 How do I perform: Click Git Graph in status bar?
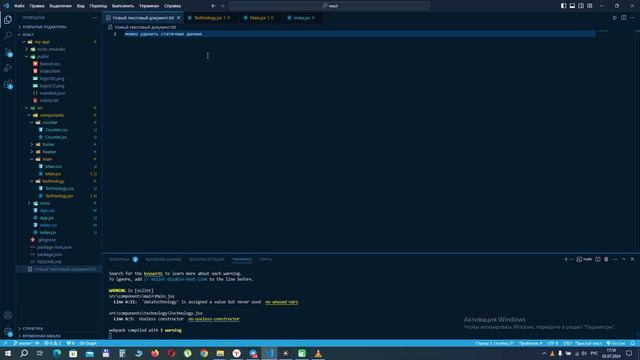click(88, 343)
